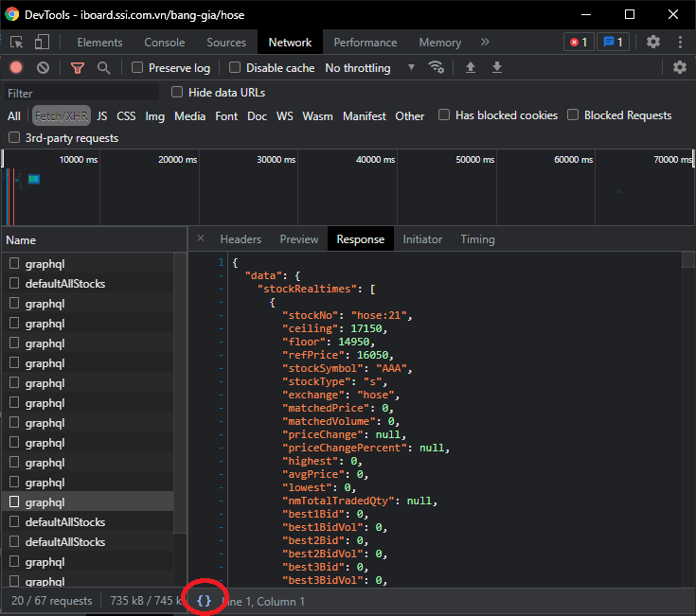This screenshot has height=616, width=696.
Task: Activate the inspect element picker icon
Action: coord(17,43)
